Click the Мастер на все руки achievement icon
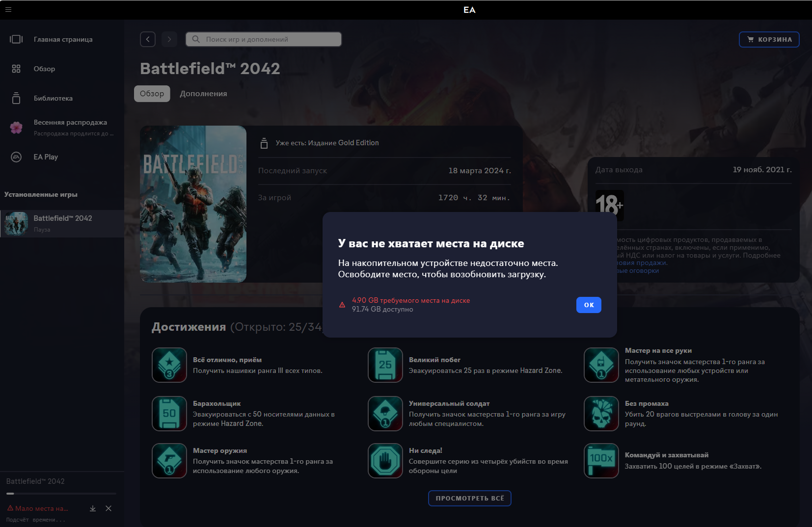Screen dimensions: 812x527 [601, 365]
